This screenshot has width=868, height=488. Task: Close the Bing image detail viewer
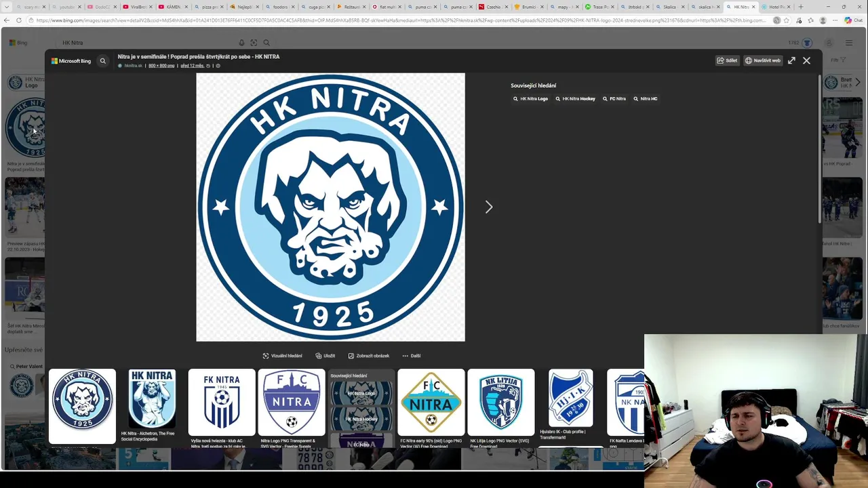pos(806,60)
